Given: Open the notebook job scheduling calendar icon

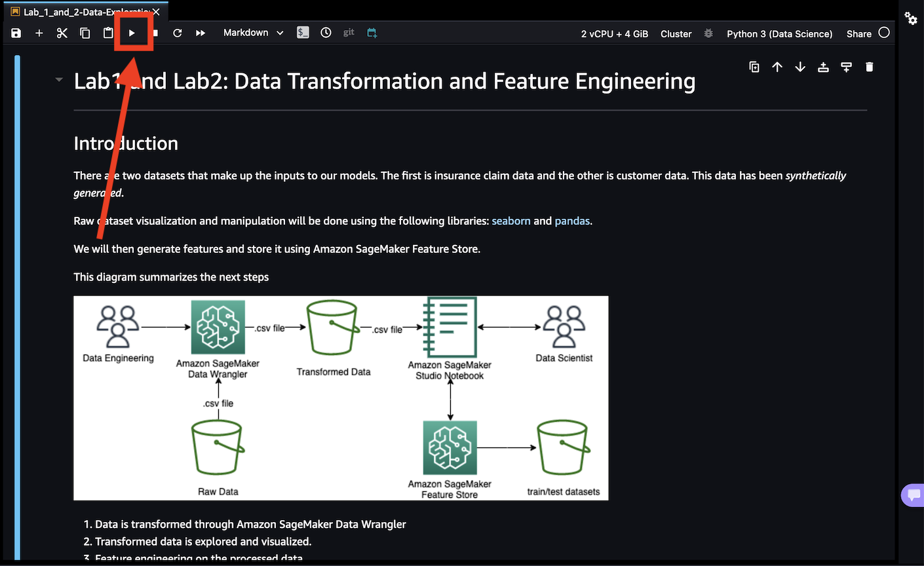Looking at the screenshot, I should [x=372, y=33].
